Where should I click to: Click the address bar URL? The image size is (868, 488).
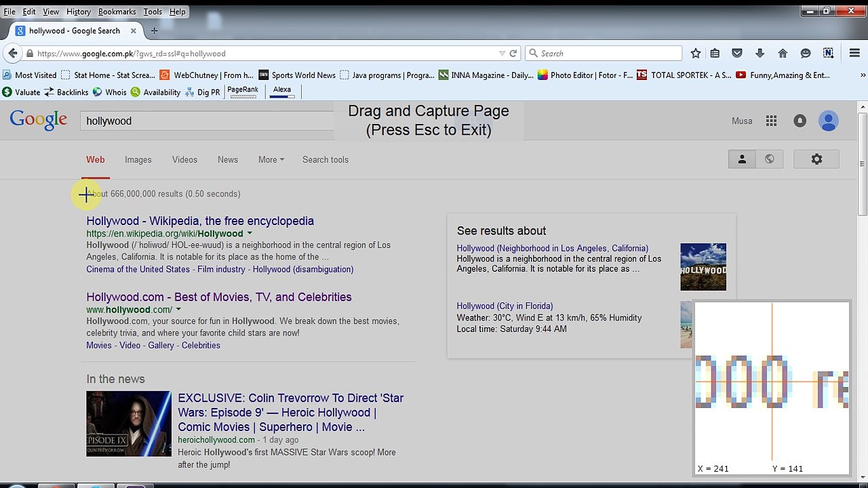(x=132, y=54)
